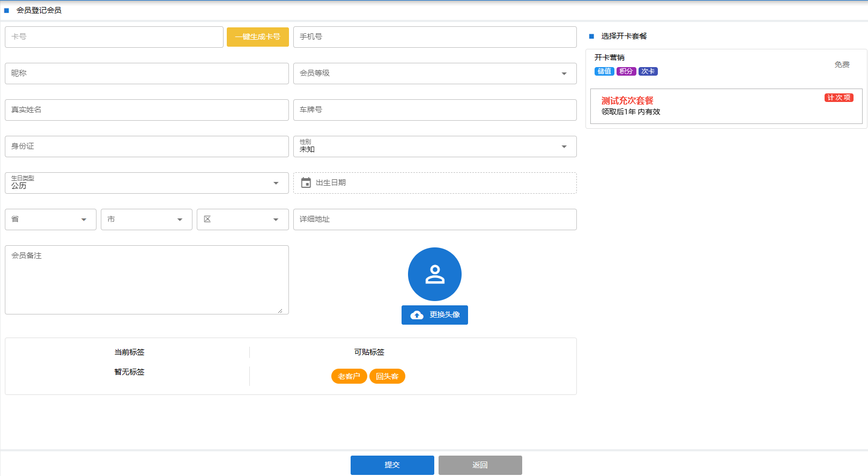This screenshot has height=476, width=868.
Task: Focus the 真实姓名 input field
Action: coord(147,110)
